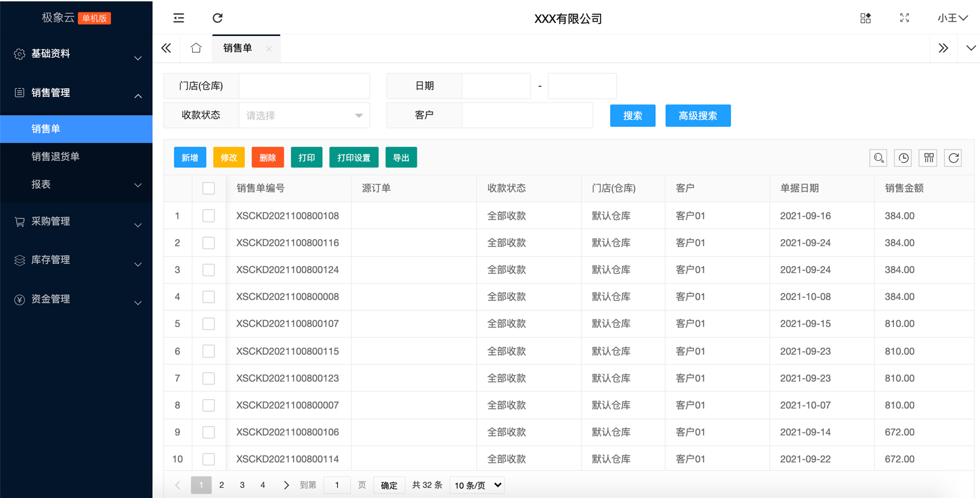This screenshot has width=980, height=498.
Task: Click the page number input beside 到第
Action: click(x=337, y=485)
